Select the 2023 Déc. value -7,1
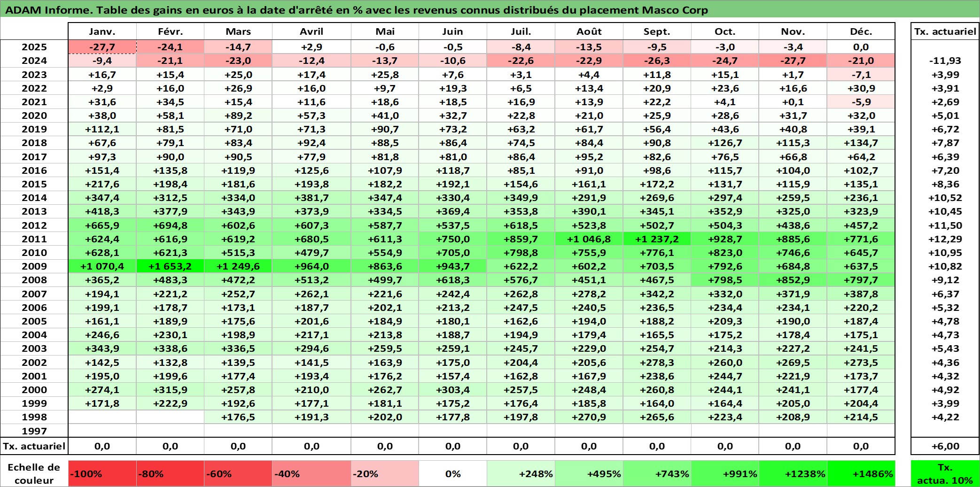Viewport: 980px width, 487px height. 861,75
